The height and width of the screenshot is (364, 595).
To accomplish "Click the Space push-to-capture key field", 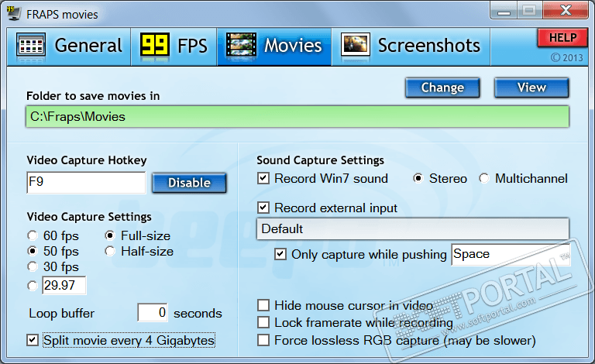I will click(511, 255).
